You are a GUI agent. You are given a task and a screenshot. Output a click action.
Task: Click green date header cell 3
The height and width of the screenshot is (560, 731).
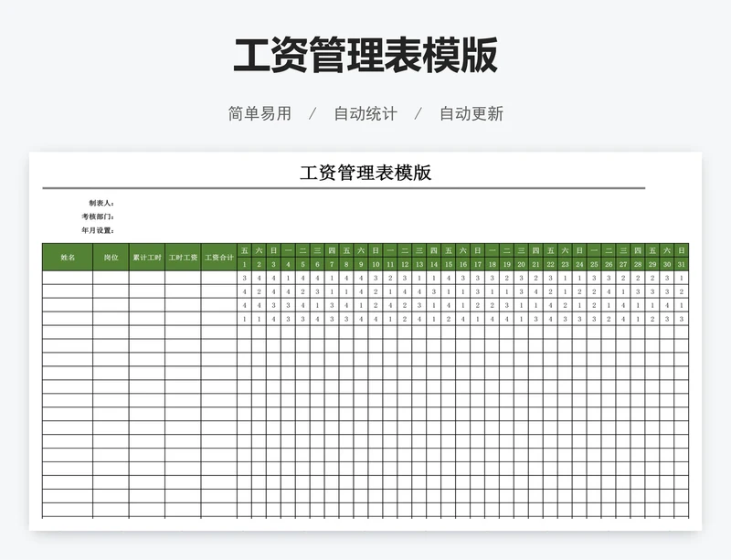pos(273,264)
